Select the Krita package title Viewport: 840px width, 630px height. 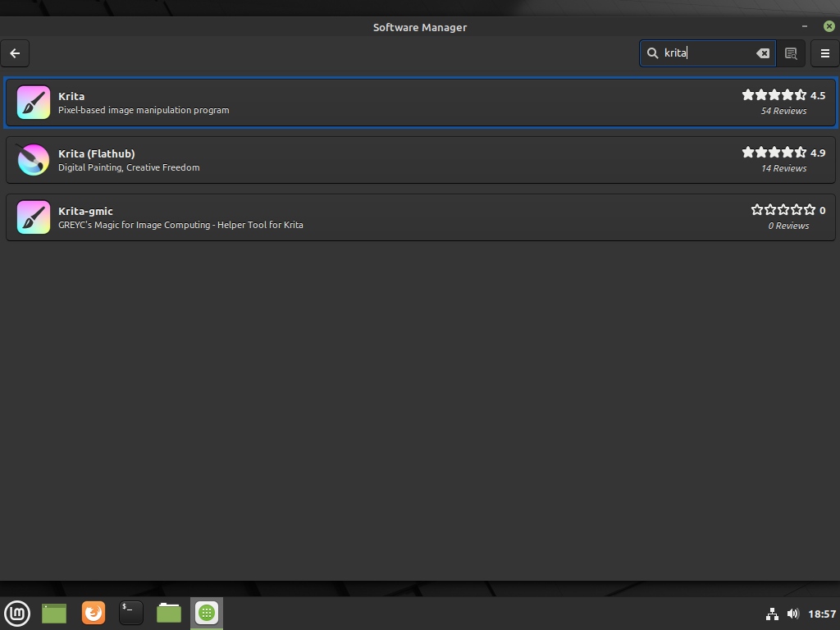pos(71,97)
